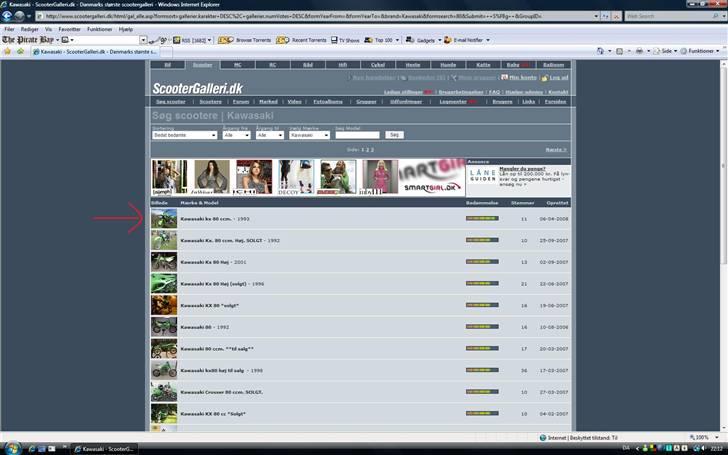Viewport: 728px width, 455px height.
Task: Expand the Sortering dropdown
Action: [x=184, y=135]
